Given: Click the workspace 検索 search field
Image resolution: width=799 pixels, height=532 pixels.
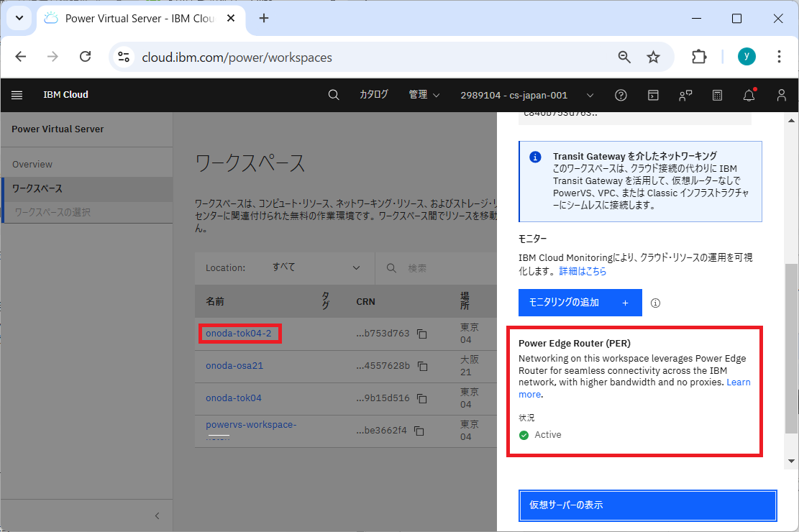Looking at the screenshot, I should pyautogui.click(x=436, y=268).
